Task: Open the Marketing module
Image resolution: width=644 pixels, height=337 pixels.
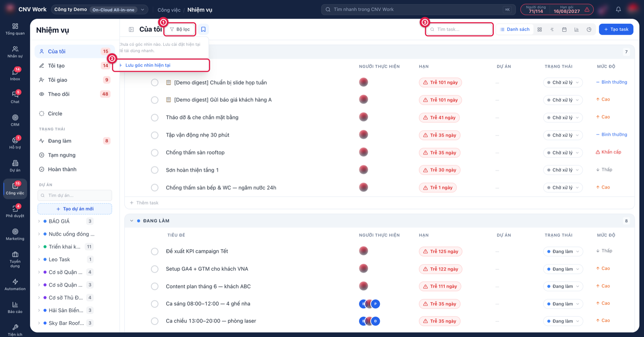Action: click(x=15, y=234)
